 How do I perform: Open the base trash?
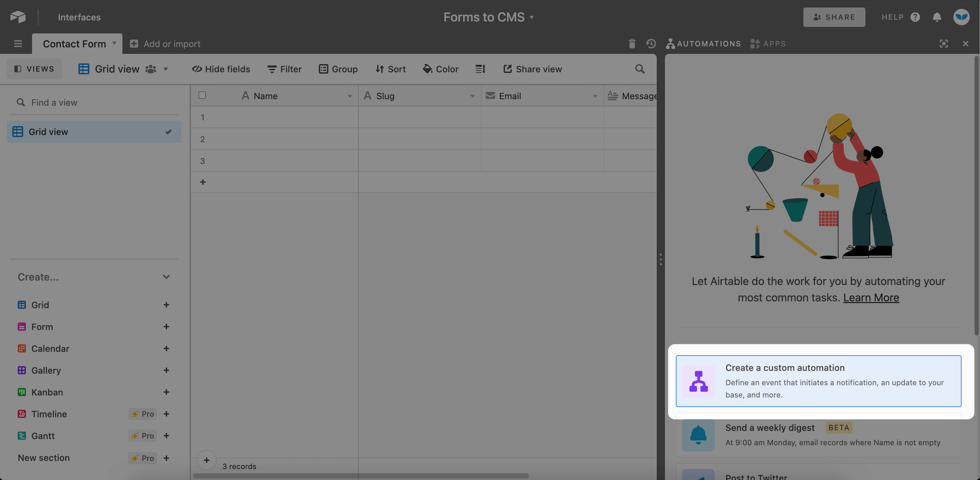click(x=632, y=44)
